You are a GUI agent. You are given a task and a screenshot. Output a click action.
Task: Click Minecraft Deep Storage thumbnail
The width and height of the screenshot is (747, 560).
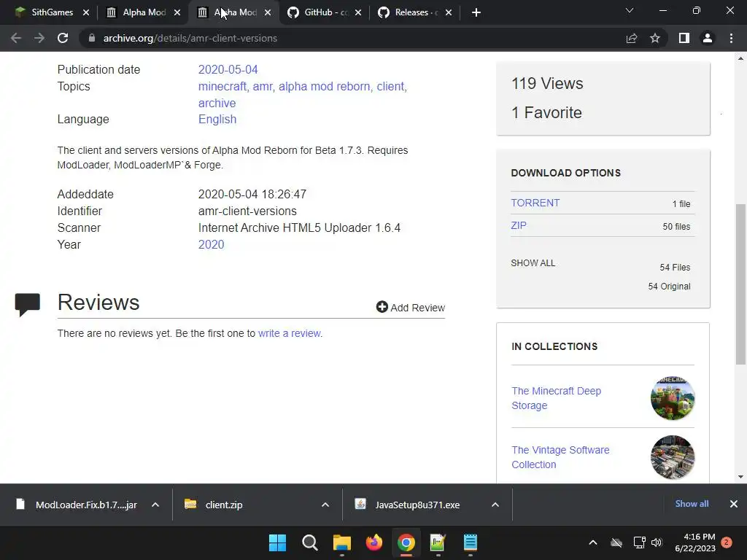pyautogui.click(x=672, y=398)
